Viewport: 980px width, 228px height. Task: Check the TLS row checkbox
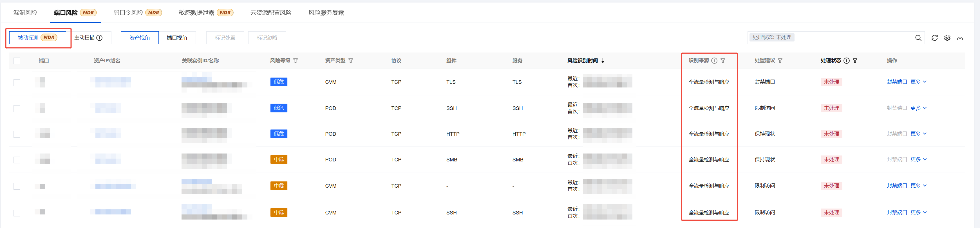click(x=17, y=82)
